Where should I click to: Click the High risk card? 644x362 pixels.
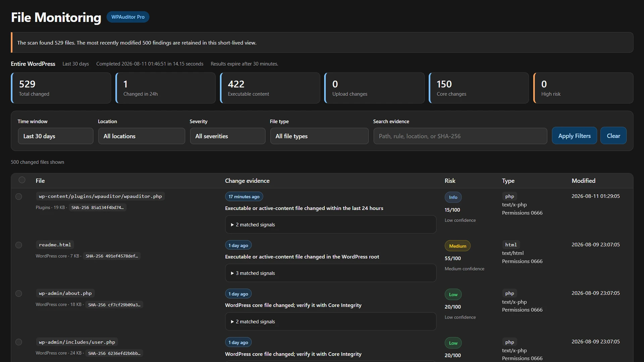583,88
